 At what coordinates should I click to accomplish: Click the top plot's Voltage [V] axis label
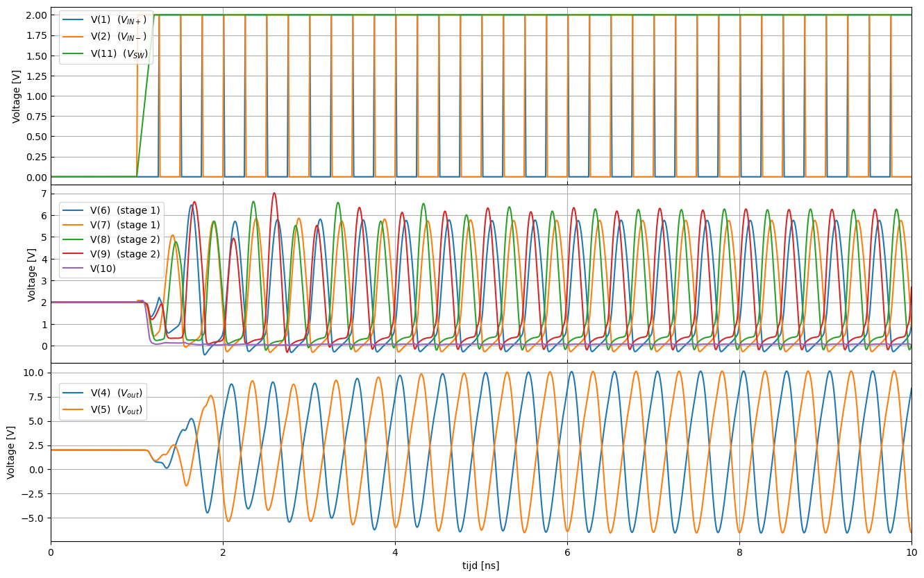(x=17, y=96)
